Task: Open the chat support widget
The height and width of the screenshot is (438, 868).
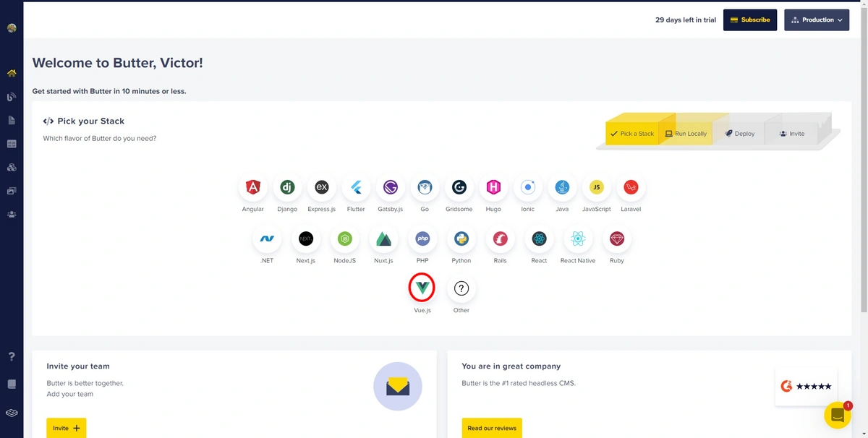Action: pos(838,415)
